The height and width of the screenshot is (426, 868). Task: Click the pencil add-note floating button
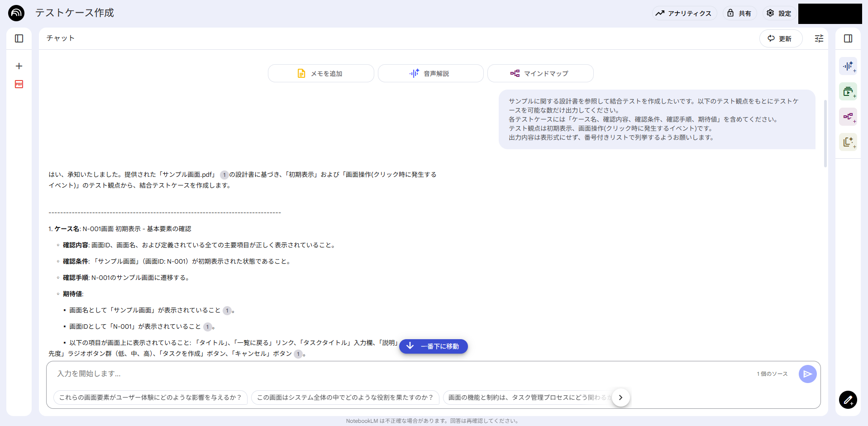click(848, 400)
